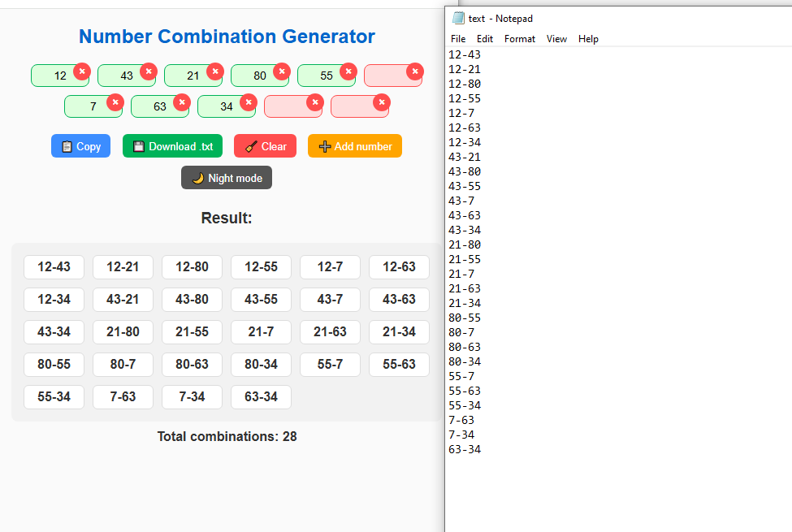Add a new number field

[x=354, y=146]
